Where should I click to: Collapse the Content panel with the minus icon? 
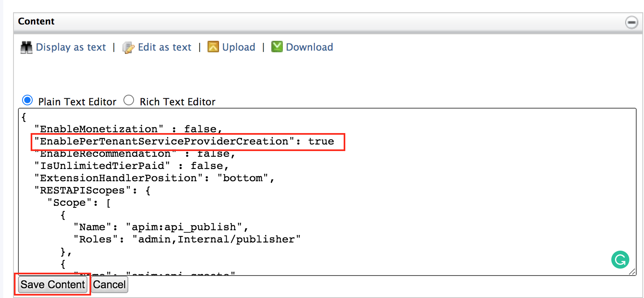coord(631,23)
